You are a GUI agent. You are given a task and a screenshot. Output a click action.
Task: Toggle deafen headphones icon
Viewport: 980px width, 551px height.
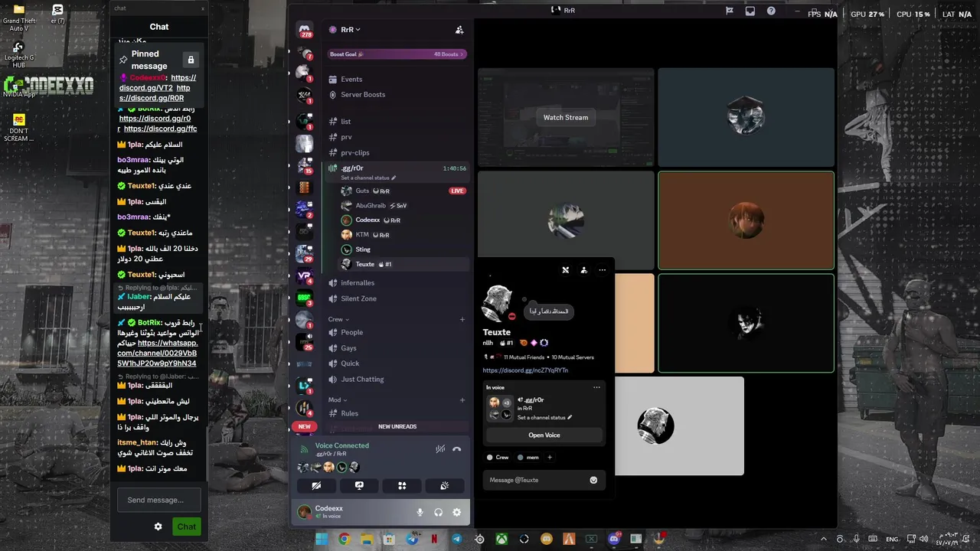point(438,512)
